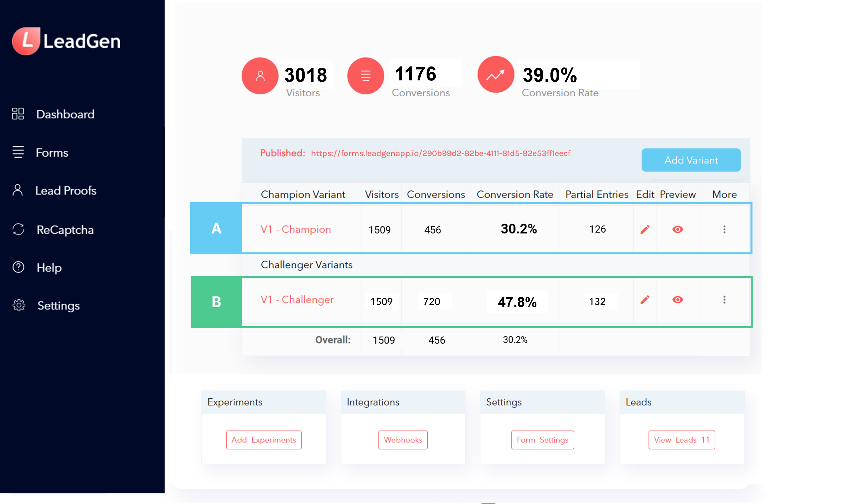Image resolution: width=842 pixels, height=504 pixels.
Task: Click the edit pencil icon for V1-Challenger
Action: [x=645, y=299]
